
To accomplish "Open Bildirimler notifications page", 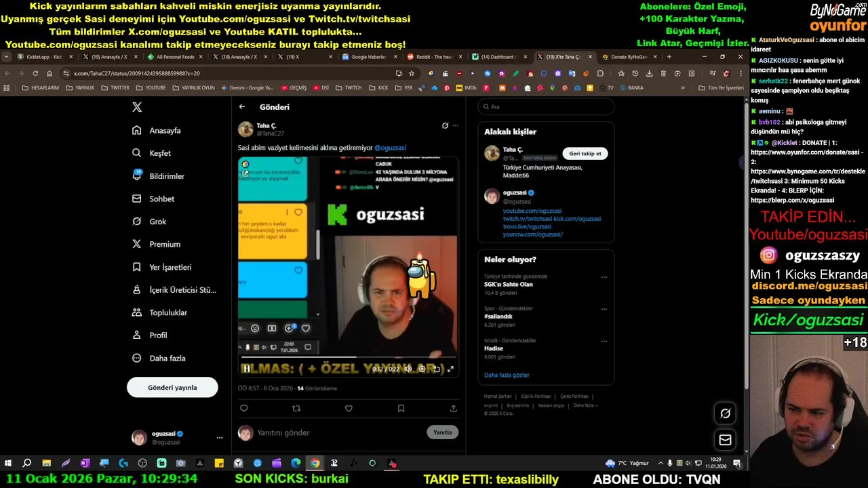I will [158, 176].
